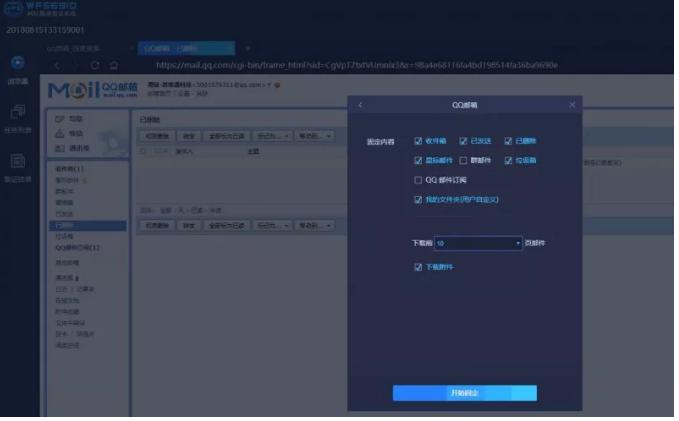Open the page count dropdown showing 10
This screenshot has height=421, width=679.
[478, 243]
